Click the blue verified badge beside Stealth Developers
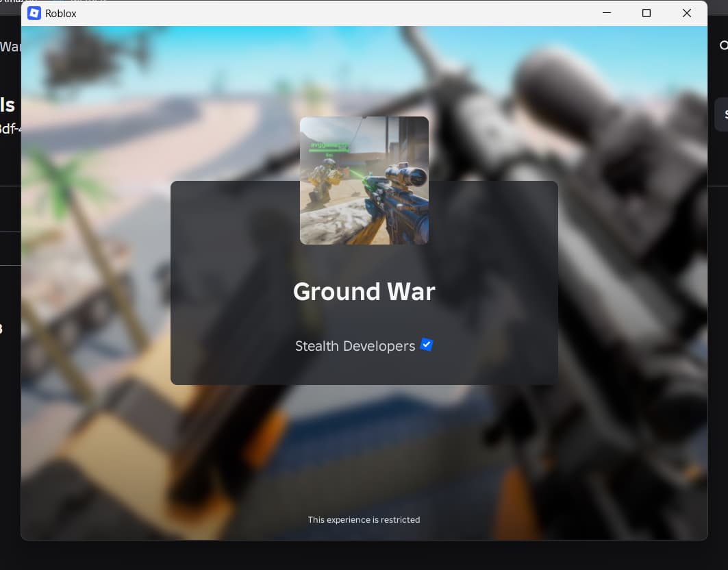This screenshot has width=728, height=570. [426, 345]
